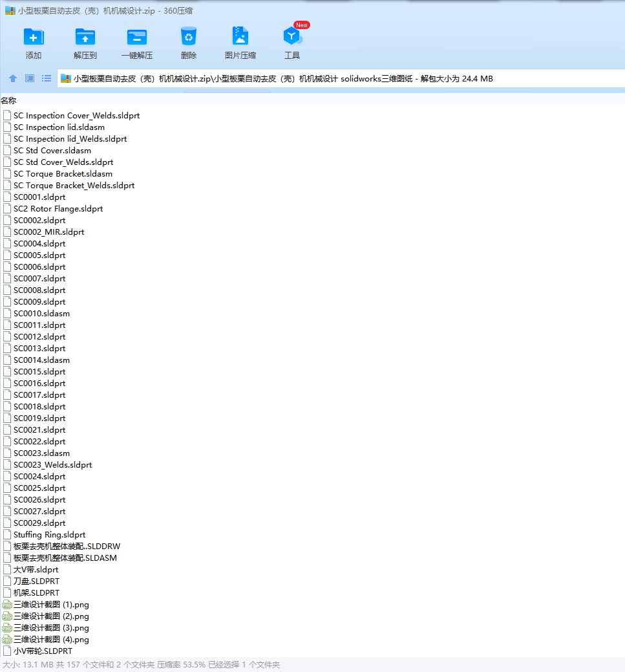Select SC0021.sldprt file
Viewport: 625px width, 672px height.
pos(39,430)
